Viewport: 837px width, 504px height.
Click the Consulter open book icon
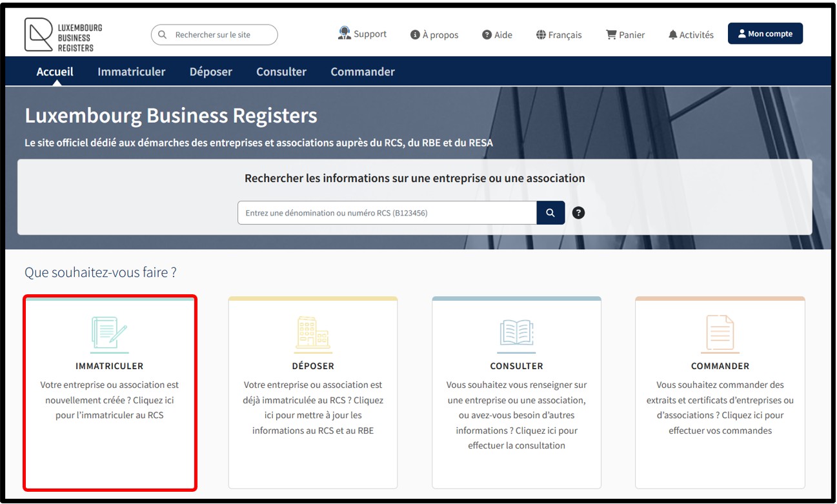[516, 334]
